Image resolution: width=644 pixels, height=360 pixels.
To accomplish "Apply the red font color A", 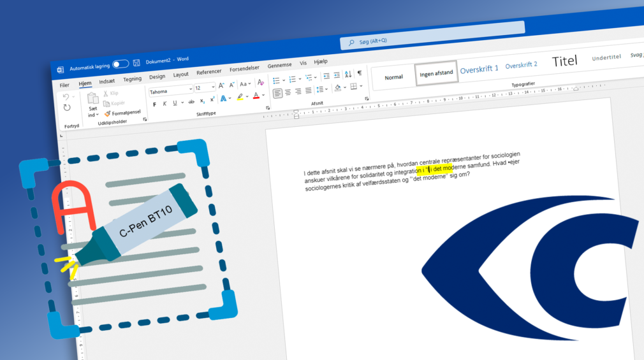I will [x=256, y=96].
